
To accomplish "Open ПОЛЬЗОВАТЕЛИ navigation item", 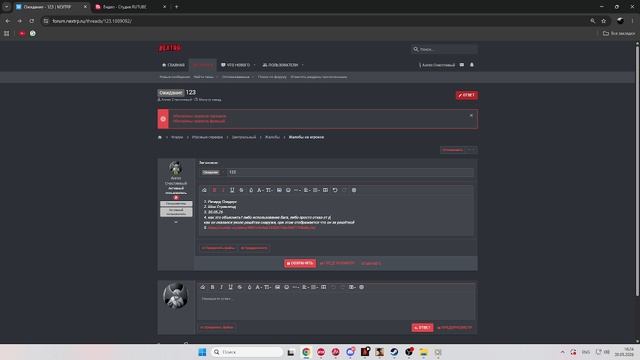I will click(280, 65).
